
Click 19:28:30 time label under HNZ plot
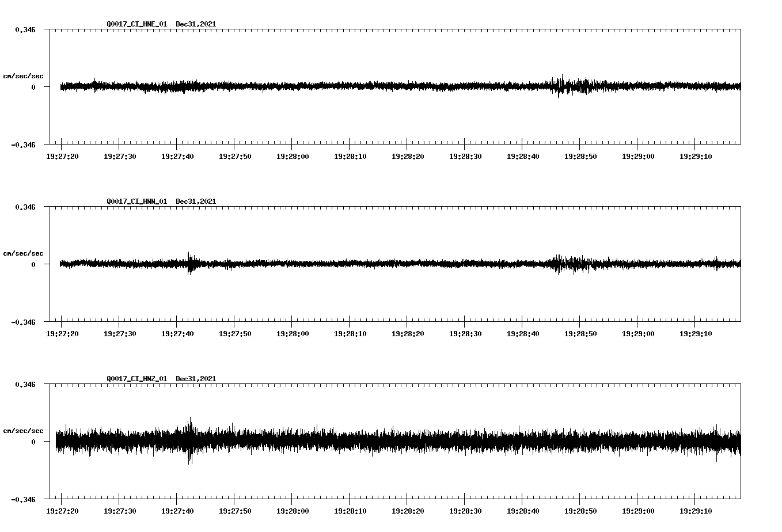[465, 511]
